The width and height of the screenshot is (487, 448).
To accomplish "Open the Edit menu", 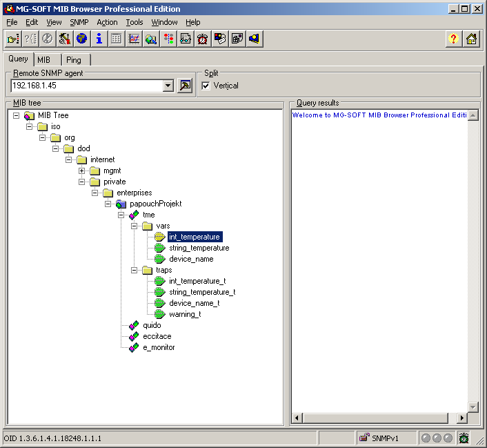I will pos(32,22).
